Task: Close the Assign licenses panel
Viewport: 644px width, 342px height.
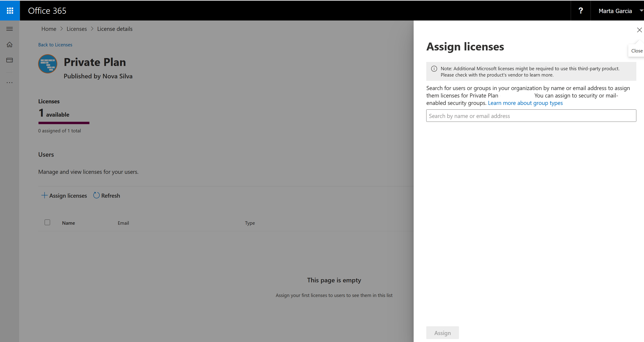Action: 639,30
